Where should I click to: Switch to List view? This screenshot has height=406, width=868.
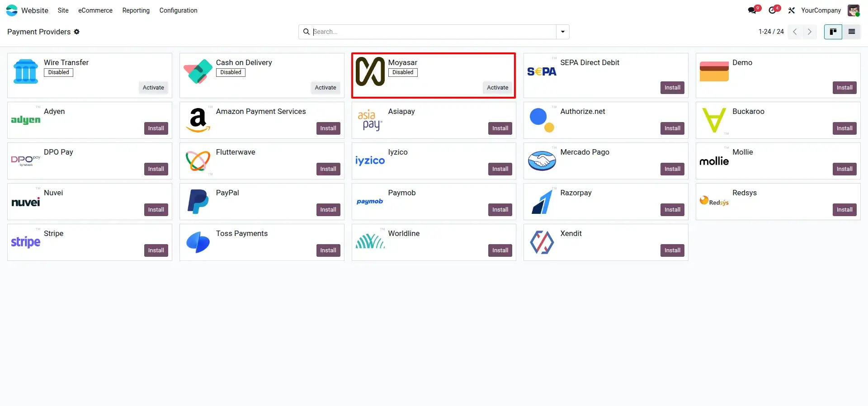852,32
